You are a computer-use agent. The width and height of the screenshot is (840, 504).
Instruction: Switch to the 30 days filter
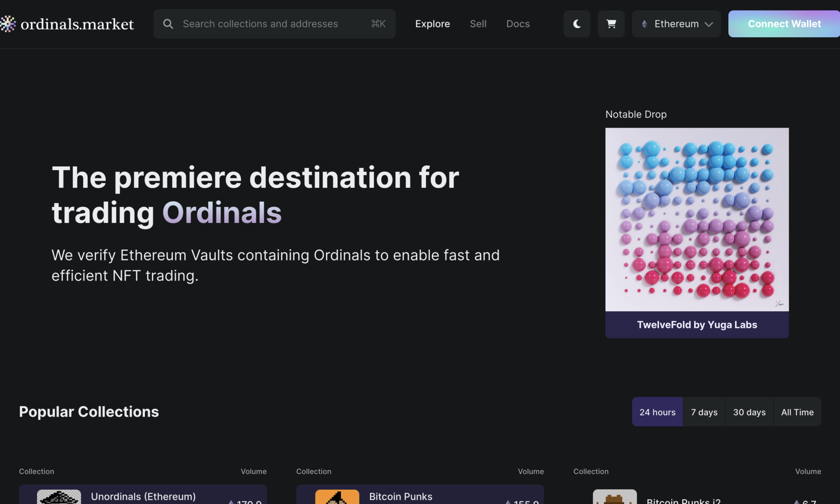click(749, 412)
